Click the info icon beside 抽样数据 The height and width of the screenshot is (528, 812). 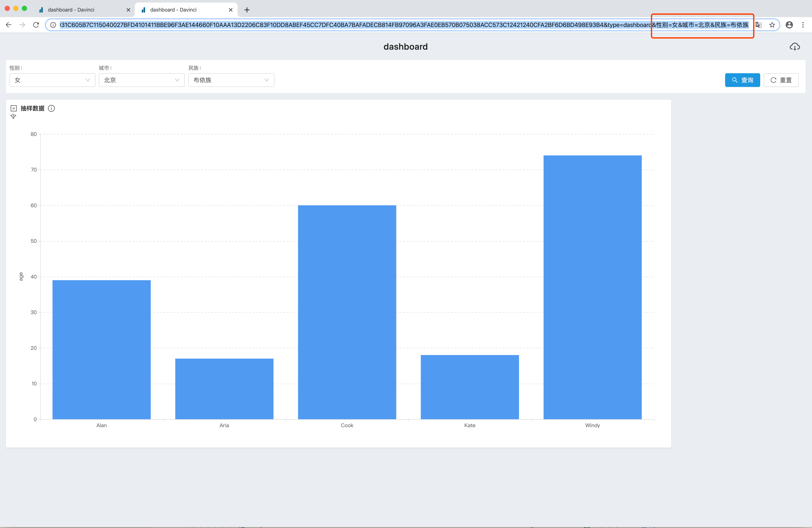[x=52, y=109]
